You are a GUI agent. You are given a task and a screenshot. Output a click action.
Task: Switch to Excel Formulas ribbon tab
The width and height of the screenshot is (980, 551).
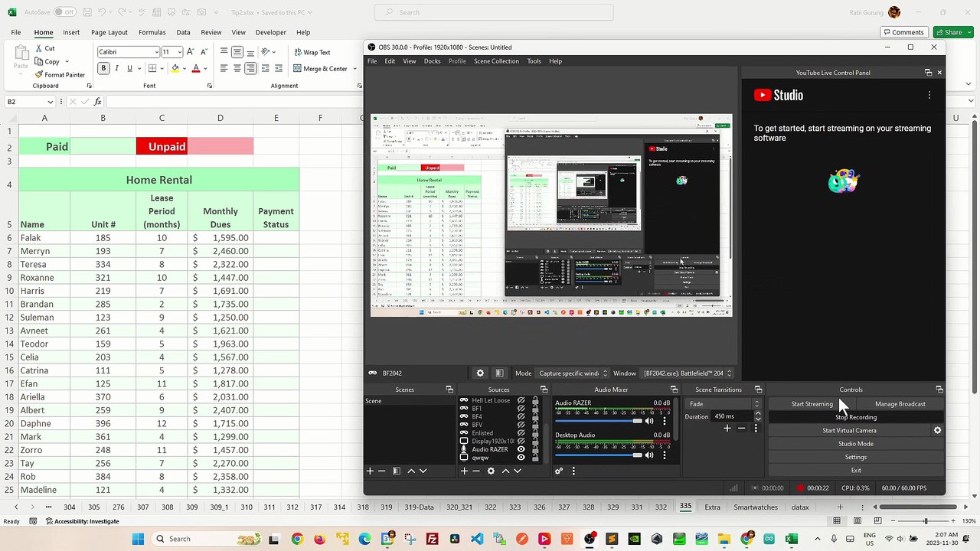tap(152, 32)
